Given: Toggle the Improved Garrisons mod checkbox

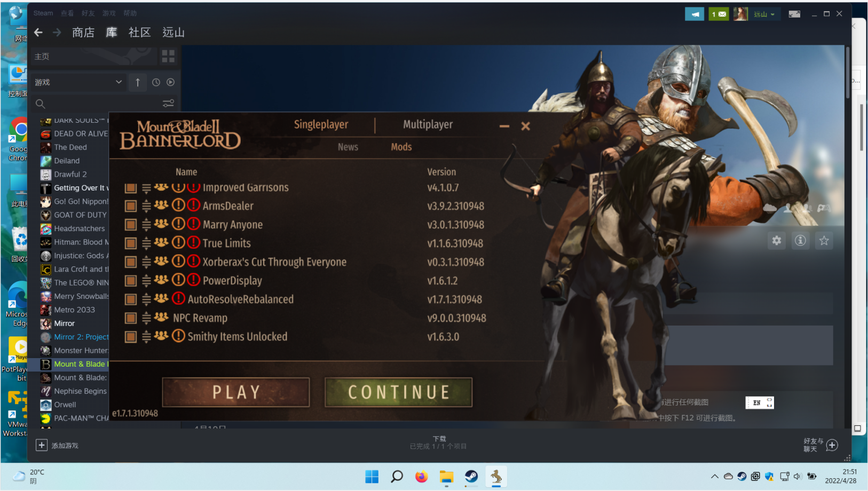Looking at the screenshot, I should 131,188.
